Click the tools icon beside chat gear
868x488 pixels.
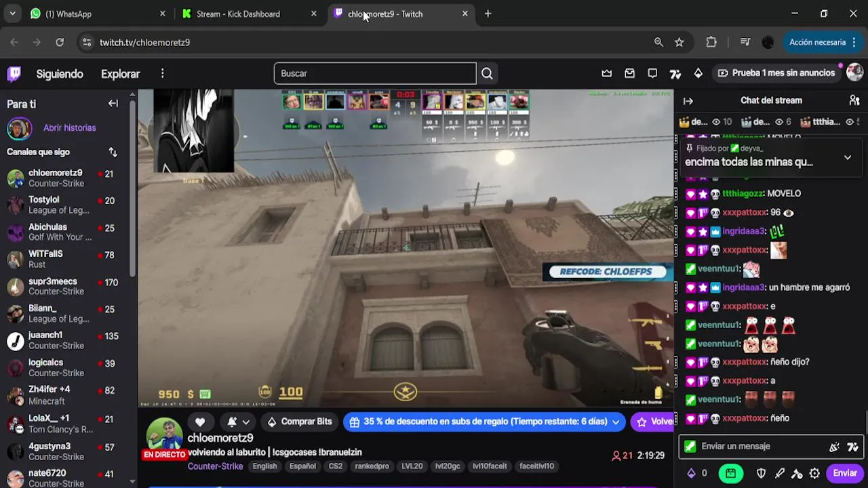click(x=797, y=473)
